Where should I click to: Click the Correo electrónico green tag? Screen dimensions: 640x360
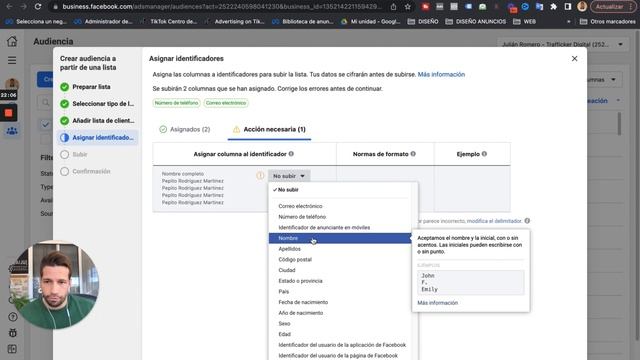click(226, 103)
